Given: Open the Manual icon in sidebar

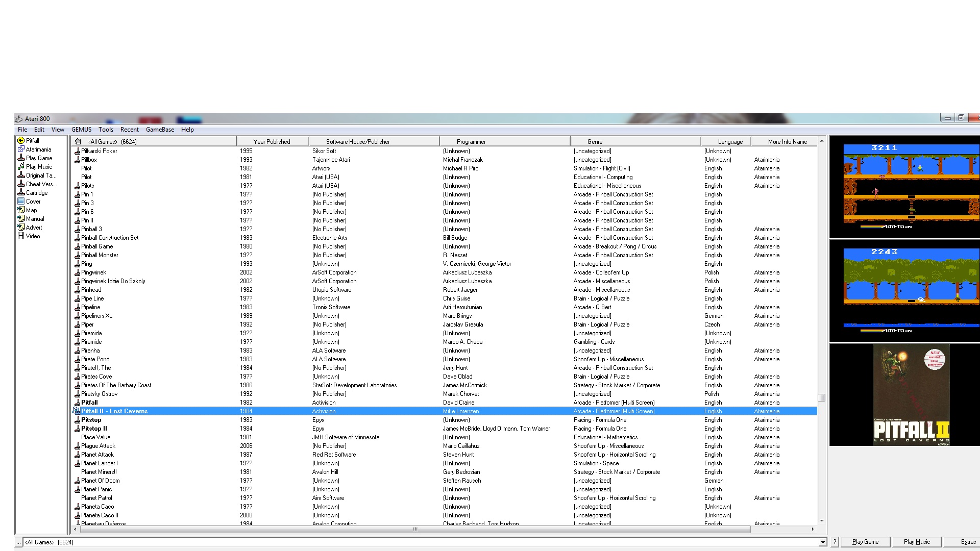Looking at the screenshot, I should [21, 218].
